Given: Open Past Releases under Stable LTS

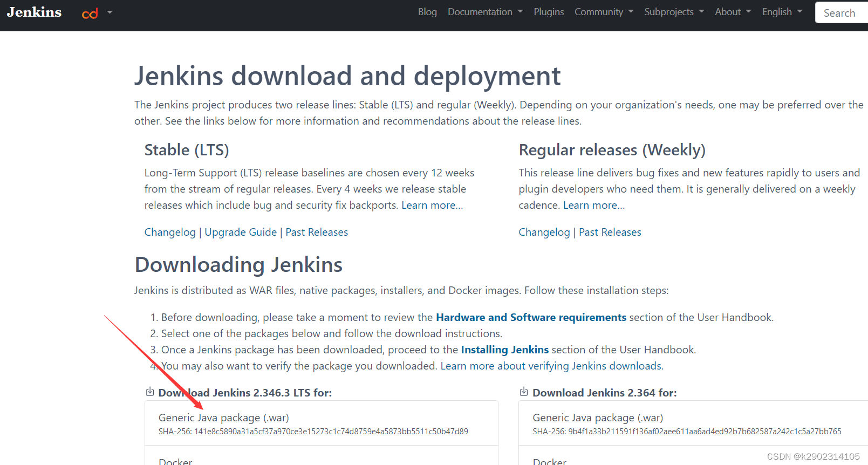Looking at the screenshot, I should [x=317, y=232].
